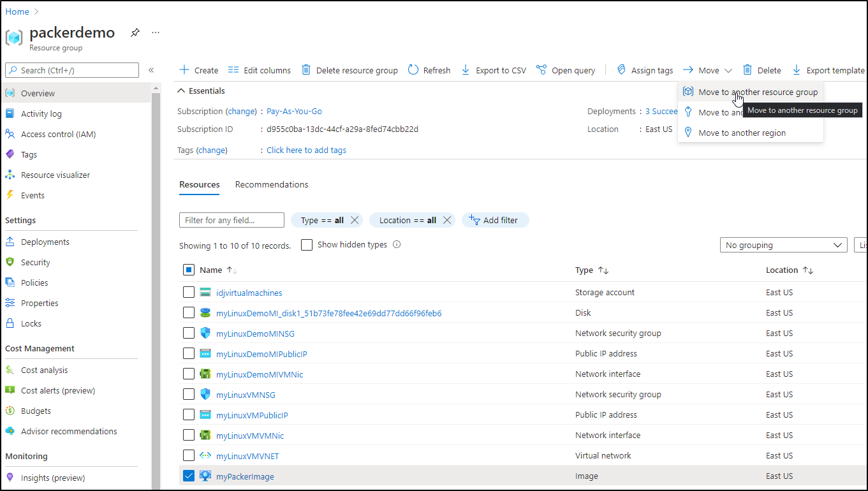This screenshot has width=868, height=491.
Task: Remove the Type == all filter
Action: pyautogui.click(x=355, y=220)
